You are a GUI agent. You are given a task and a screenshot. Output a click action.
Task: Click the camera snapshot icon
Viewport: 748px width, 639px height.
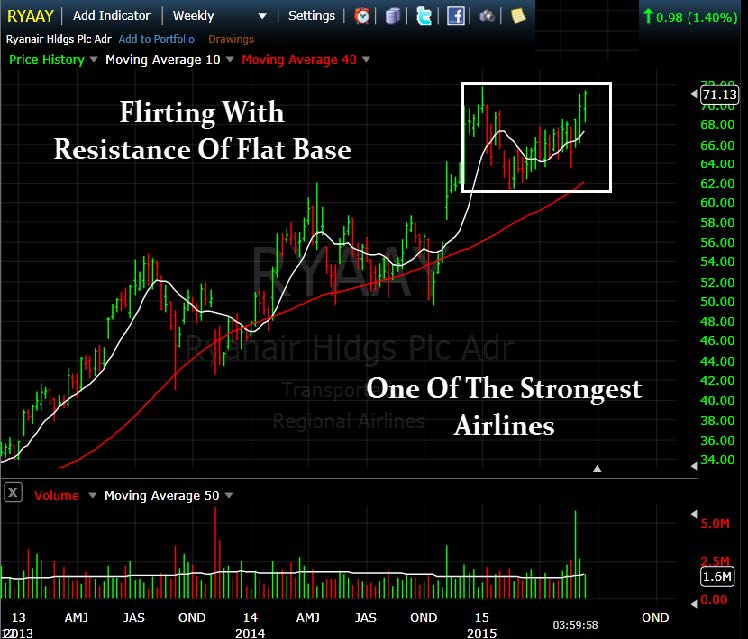pyautogui.click(x=487, y=17)
